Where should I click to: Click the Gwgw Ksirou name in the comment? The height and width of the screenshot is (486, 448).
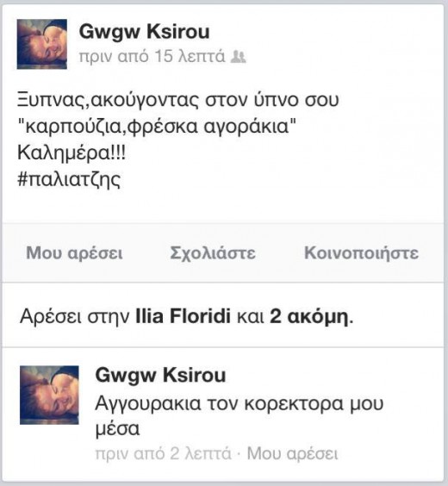coord(160,376)
